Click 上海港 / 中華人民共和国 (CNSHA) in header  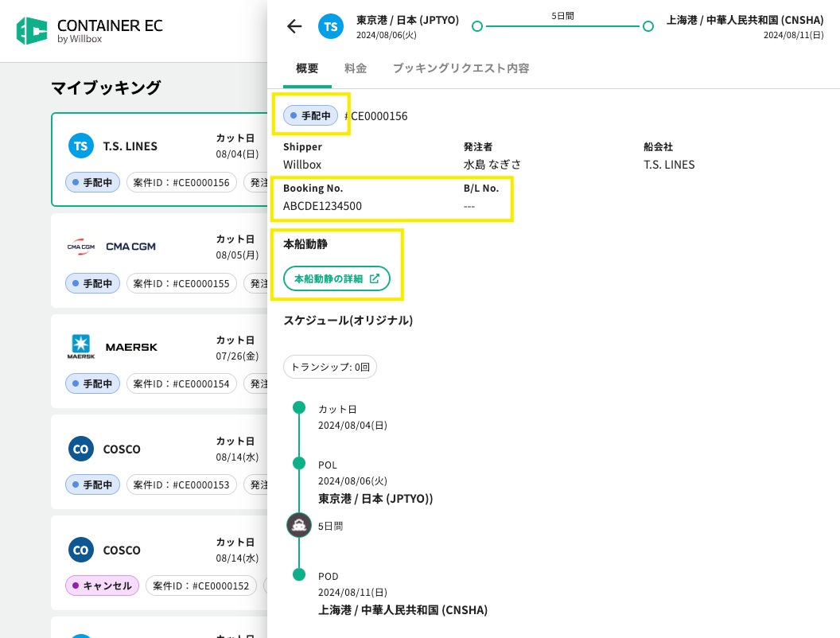click(x=745, y=20)
